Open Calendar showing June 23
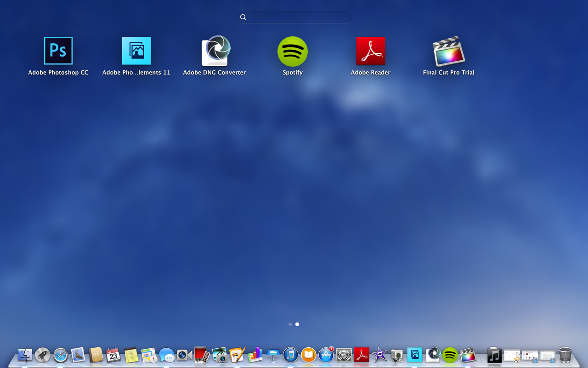The width and height of the screenshot is (588, 368). (112, 355)
